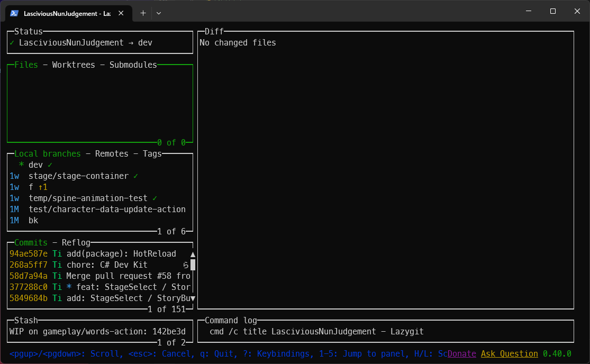
Task: Click the <esc>: Cancel hint
Action: pyautogui.click(x=162, y=354)
